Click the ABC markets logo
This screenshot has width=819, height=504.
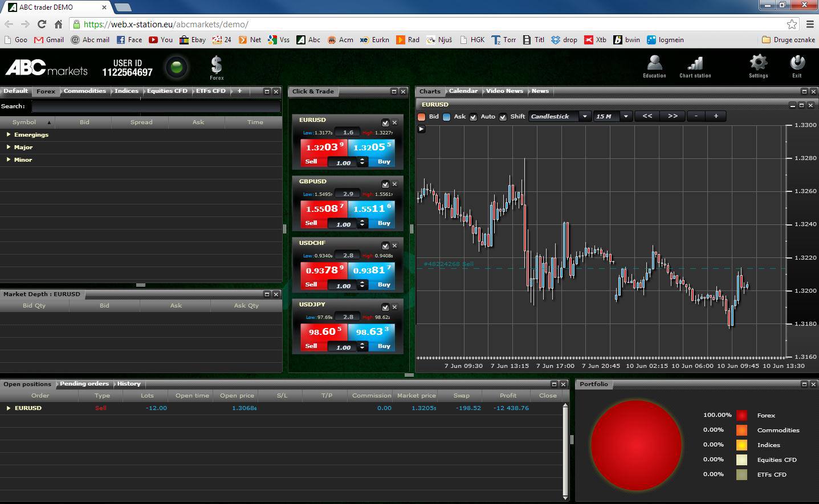click(47, 68)
